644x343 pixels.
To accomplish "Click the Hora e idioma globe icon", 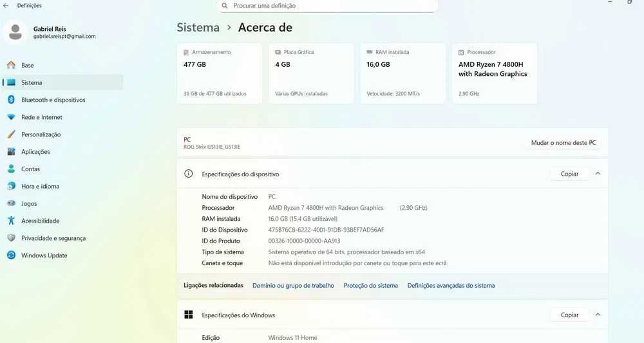I will [11, 186].
